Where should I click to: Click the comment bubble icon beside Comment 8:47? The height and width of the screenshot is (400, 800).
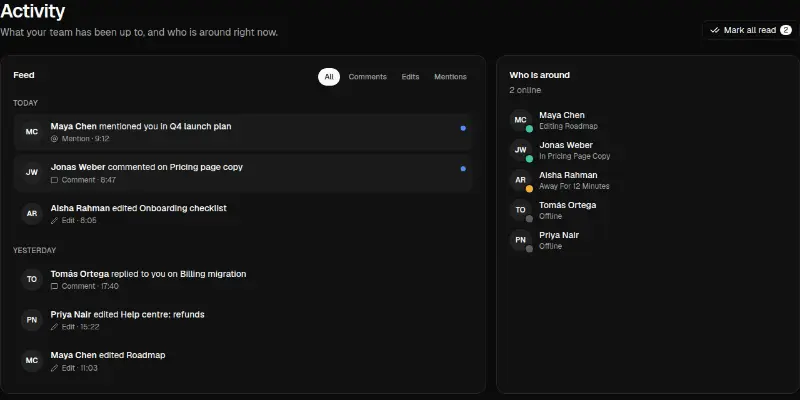pyautogui.click(x=55, y=180)
